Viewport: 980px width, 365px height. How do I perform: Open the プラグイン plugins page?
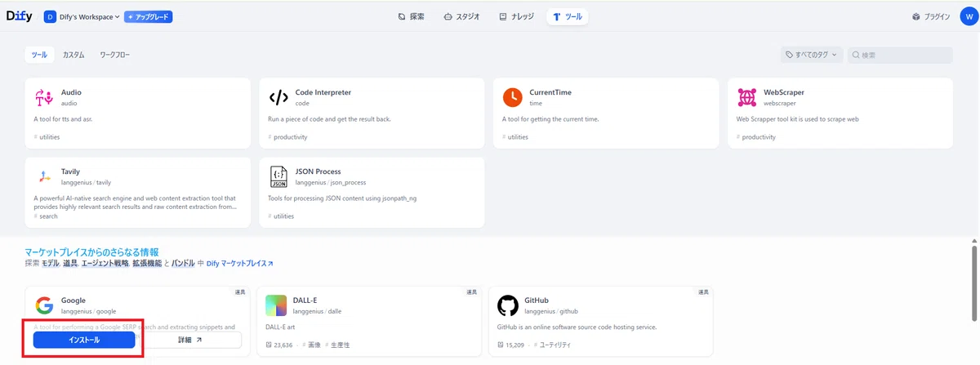(931, 16)
